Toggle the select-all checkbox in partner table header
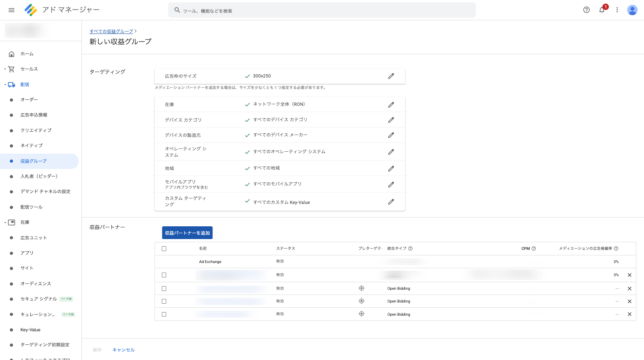 164,249
